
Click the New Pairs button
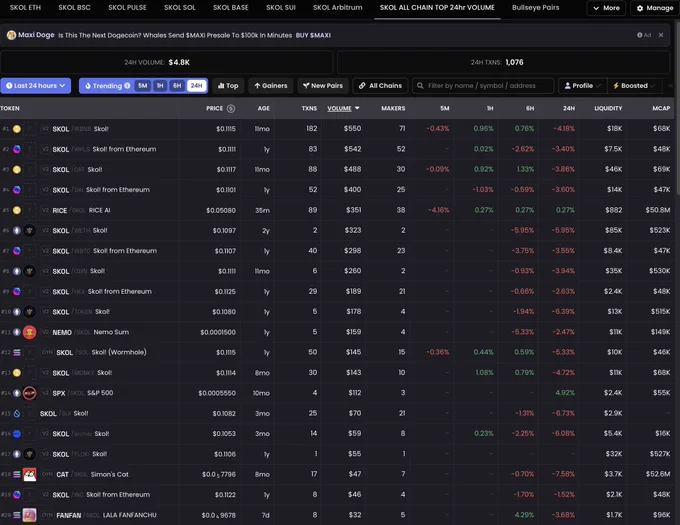pos(323,86)
